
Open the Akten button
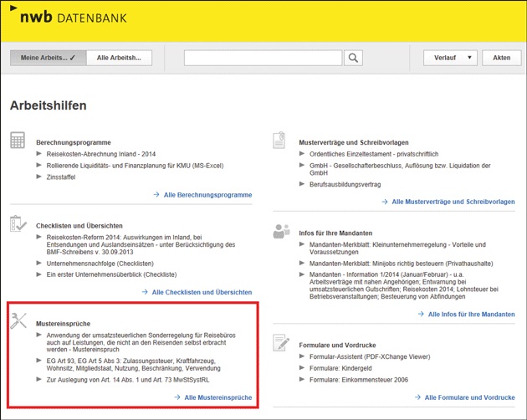[x=501, y=58]
